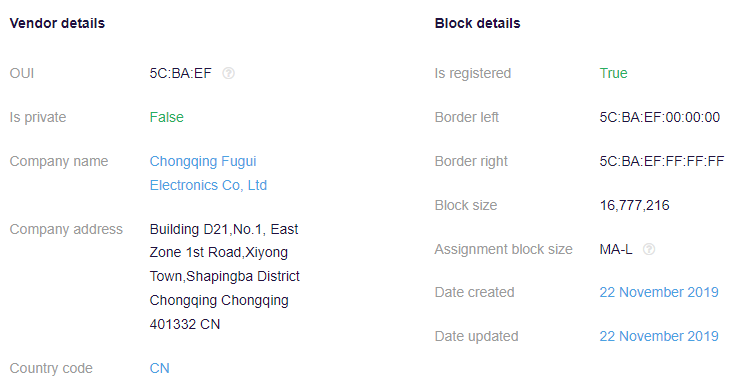This screenshot has height=382, width=735.
Task: Open the Chongqing Fugui Electronics company link
Action: coord(208,173)
